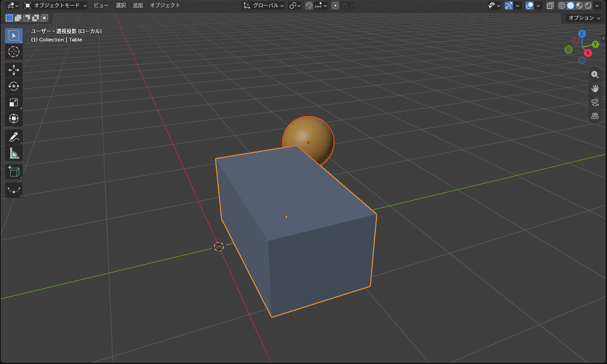Activate the Scale tool
This screenshot has height=364, width=607.
point(14,102)
